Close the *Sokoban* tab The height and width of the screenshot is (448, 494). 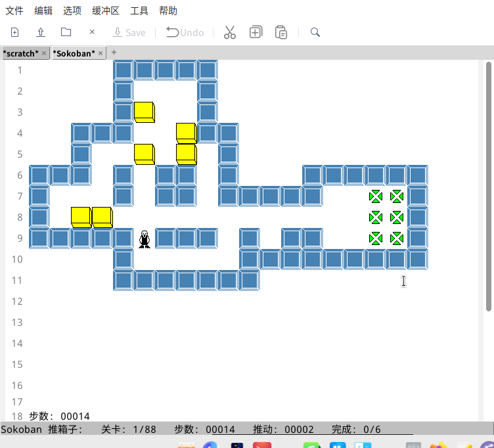(101, 53)
